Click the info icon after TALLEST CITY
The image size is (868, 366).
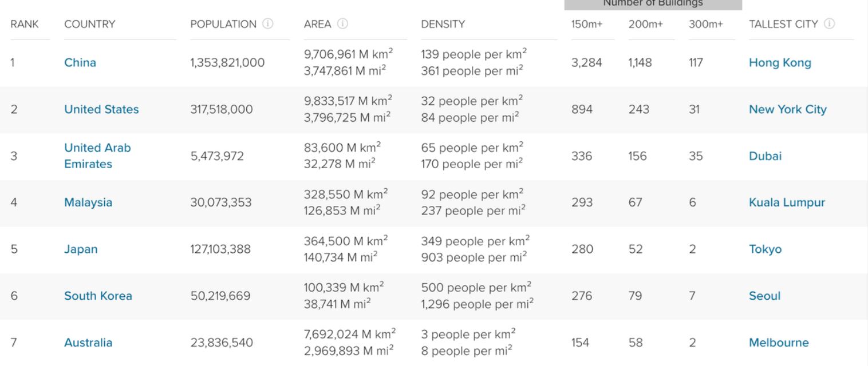point(828,24)
